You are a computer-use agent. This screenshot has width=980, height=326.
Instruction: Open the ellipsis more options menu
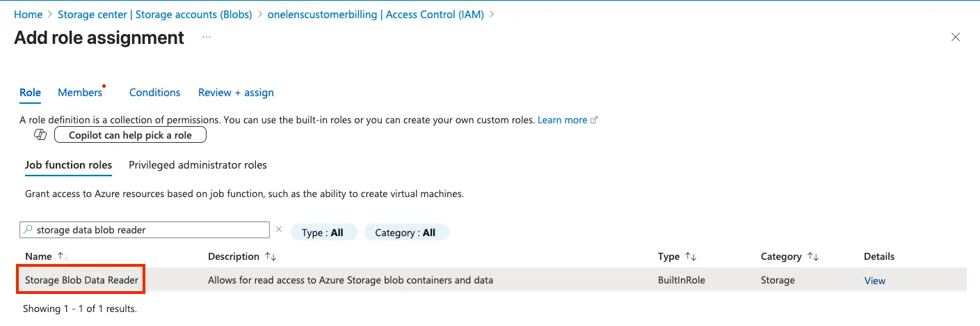pyautogui.click(x=207, y=37)
